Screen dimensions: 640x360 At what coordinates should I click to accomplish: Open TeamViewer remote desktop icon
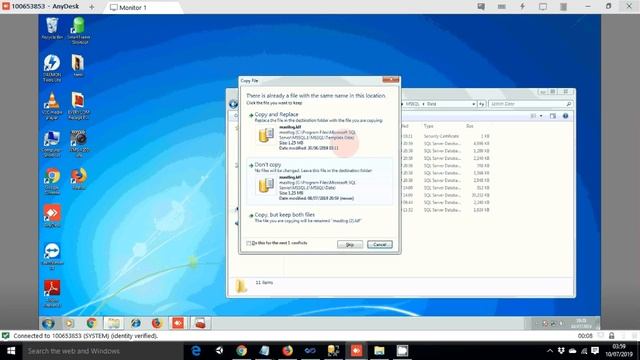pos(52,256)
